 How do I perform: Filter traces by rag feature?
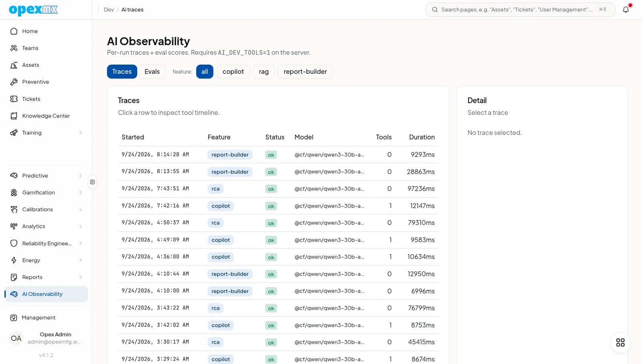pos(264,71)
